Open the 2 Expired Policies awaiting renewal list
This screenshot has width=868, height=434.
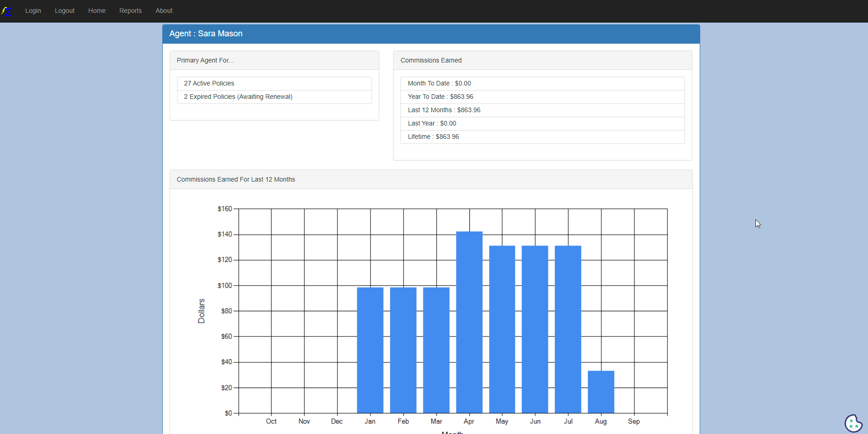tap(274, 97)
